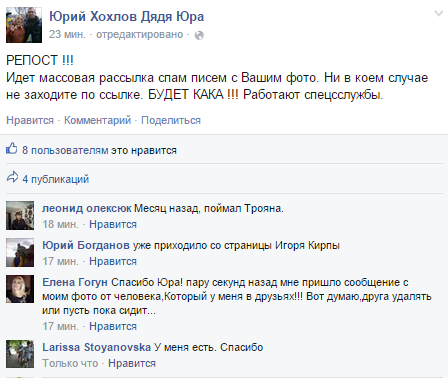Open Елена Гогун's avatar thumbnail

coord(20,289)
